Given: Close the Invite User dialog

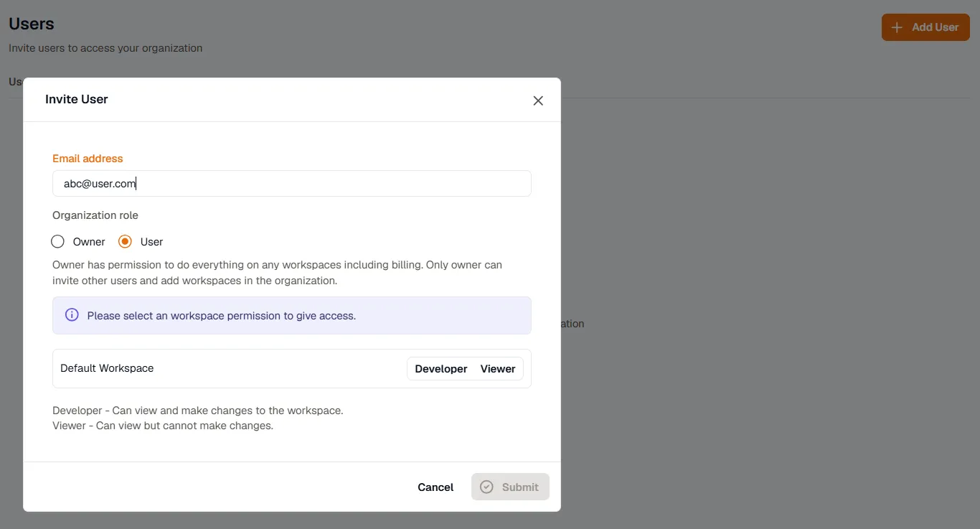Looking at the screenshot, I should (538, 100).
